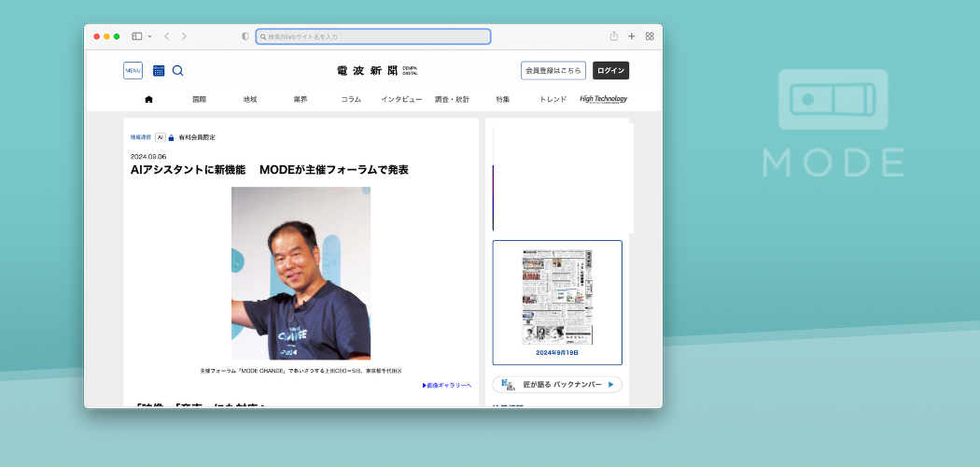
Task: Open the MENU button on the site header
Action: (133, 70)
